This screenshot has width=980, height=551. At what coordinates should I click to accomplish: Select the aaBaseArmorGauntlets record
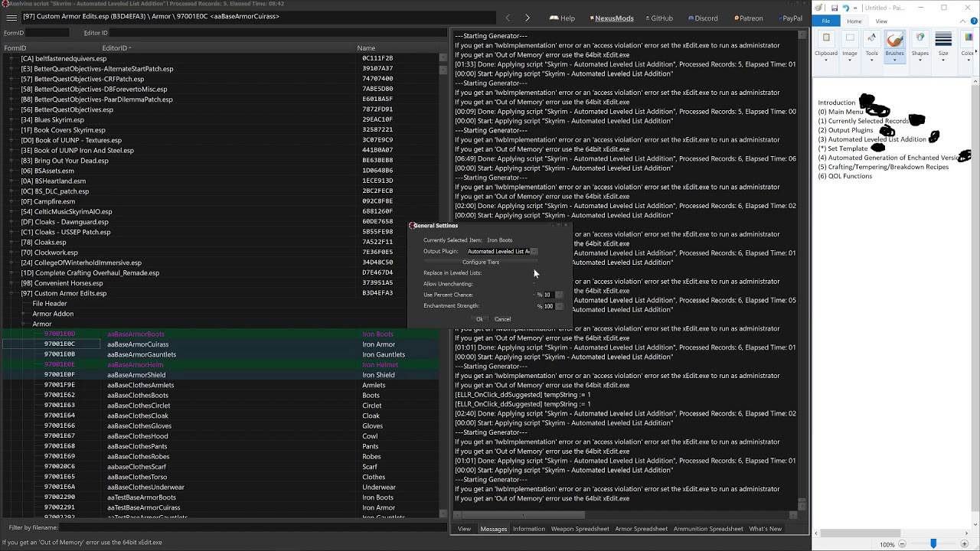(x=220, y=354)
